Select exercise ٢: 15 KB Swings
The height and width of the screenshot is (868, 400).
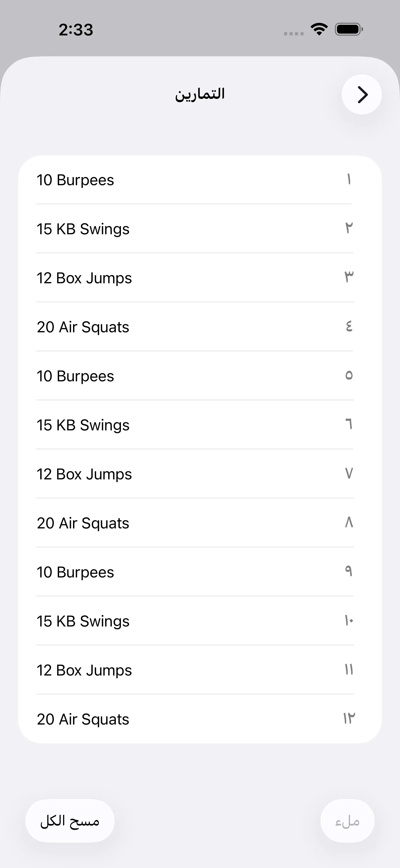point(200,229)
